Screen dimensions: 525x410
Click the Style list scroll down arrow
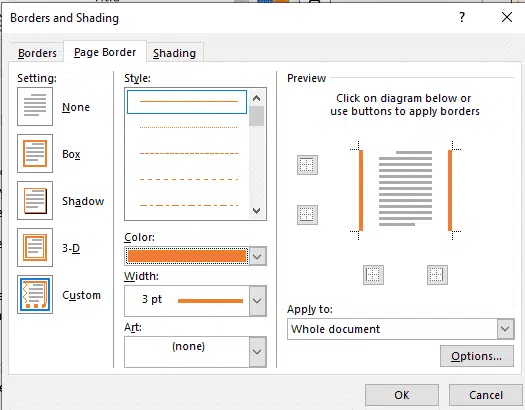pos(257,211)
